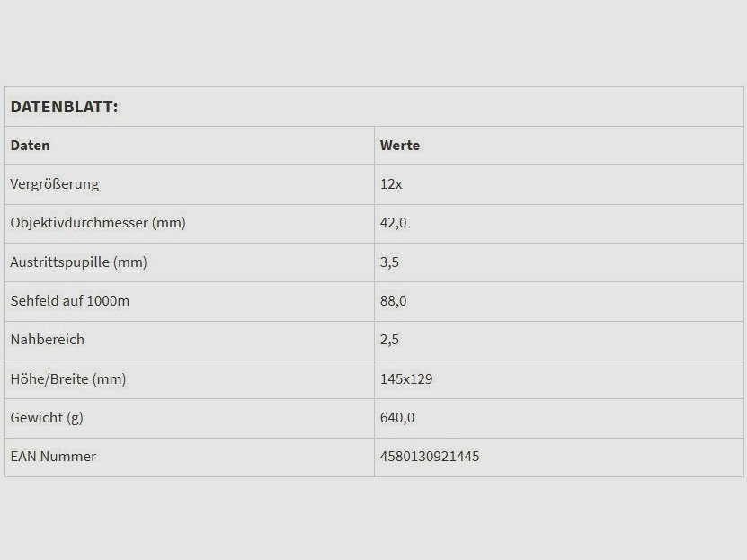Click the EAN number 4580130921445

point(430,457)
